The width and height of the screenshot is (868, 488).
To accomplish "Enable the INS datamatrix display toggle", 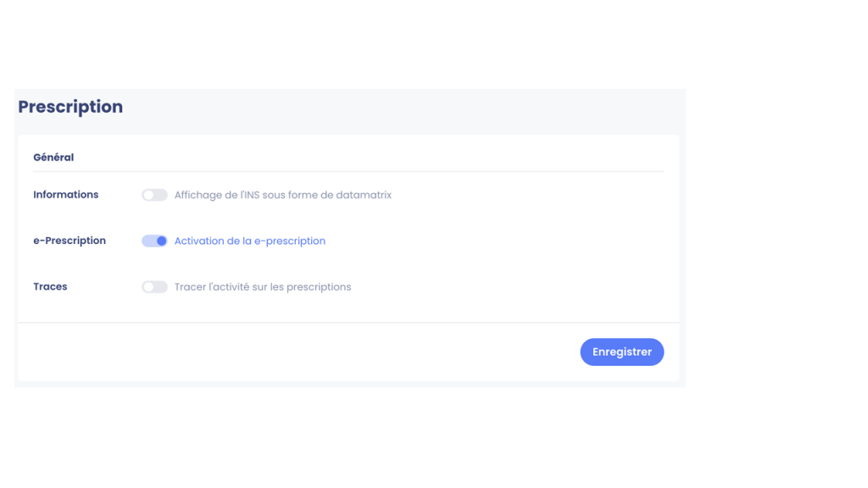I will 154,195.
